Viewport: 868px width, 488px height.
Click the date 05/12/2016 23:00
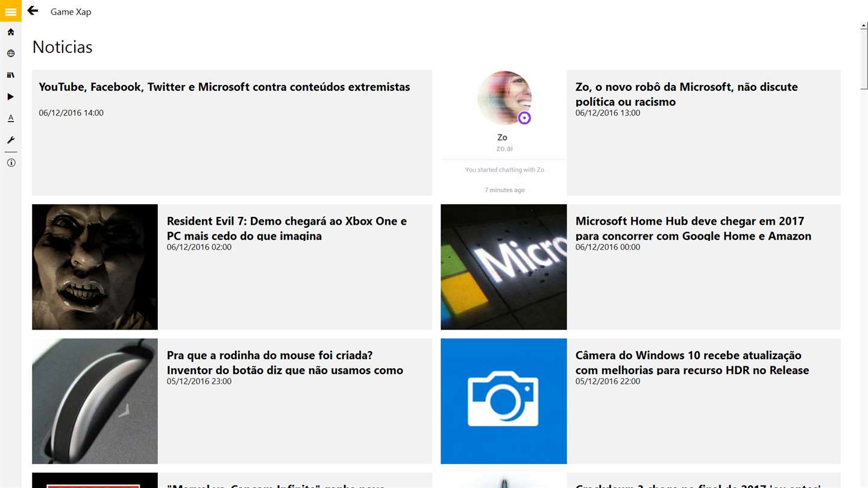pos(199,381)
